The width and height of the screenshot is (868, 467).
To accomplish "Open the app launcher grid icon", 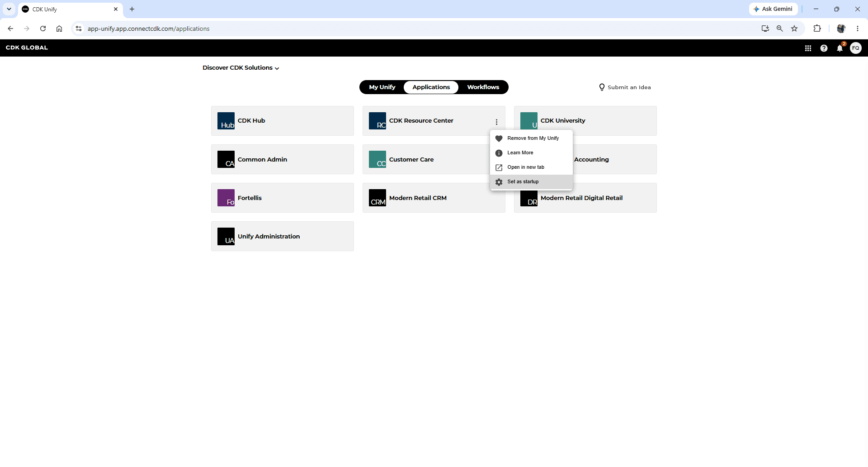I will click(x=808, y=48).
